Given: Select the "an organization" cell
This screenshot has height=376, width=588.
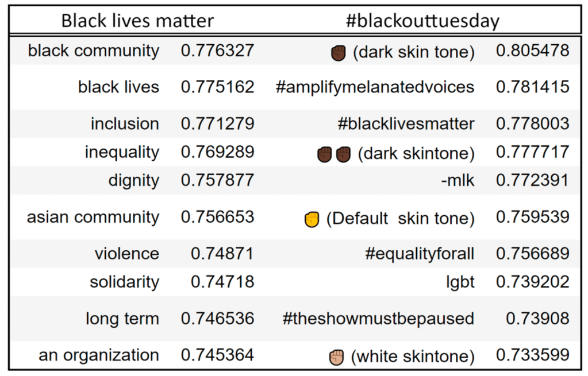Looking at the screenshot, I should point(99,355).
